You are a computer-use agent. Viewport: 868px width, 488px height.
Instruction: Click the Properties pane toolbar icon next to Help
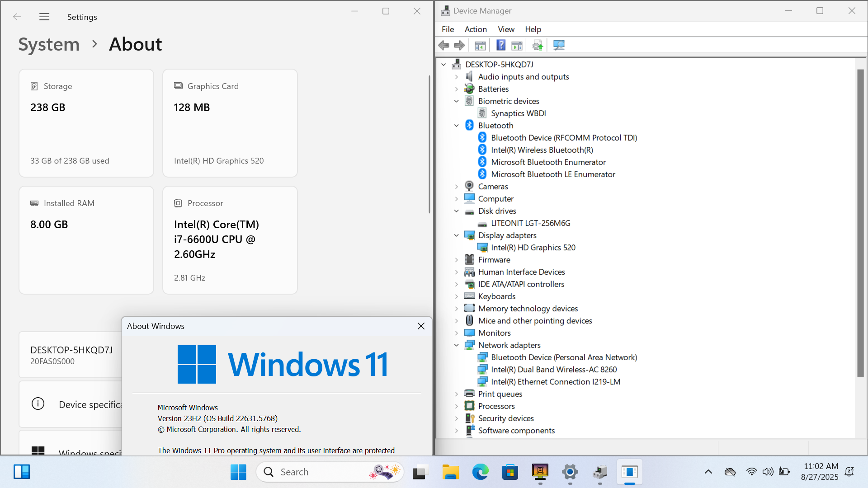point(517,45)
